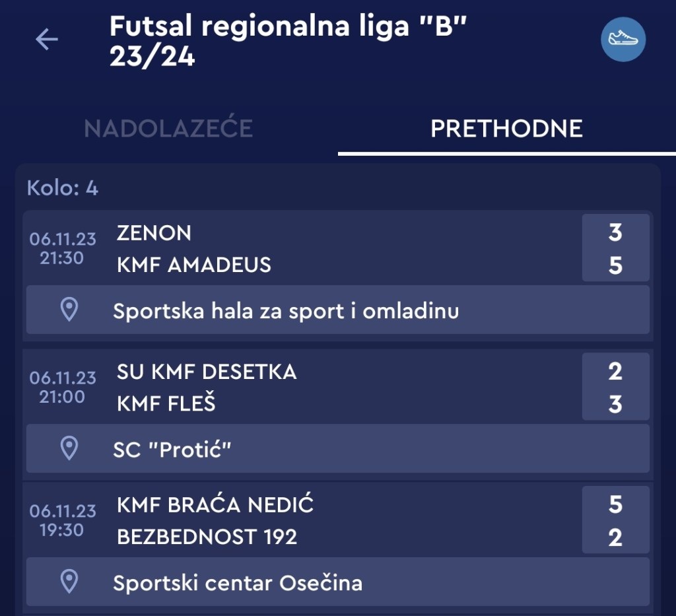The width and height of the screenshot is (676, 616).
Task: Tap location pin beside Sportska hala venue
Action: click(69, 310)
